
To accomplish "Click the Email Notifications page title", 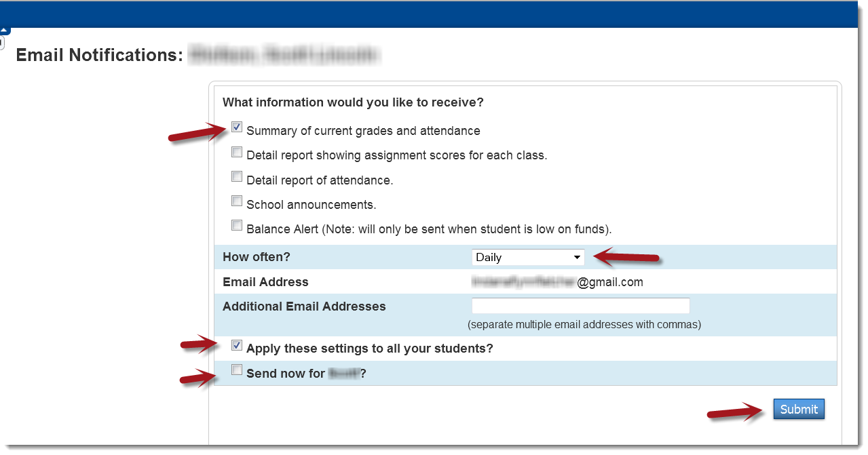I will pos(100,55).
